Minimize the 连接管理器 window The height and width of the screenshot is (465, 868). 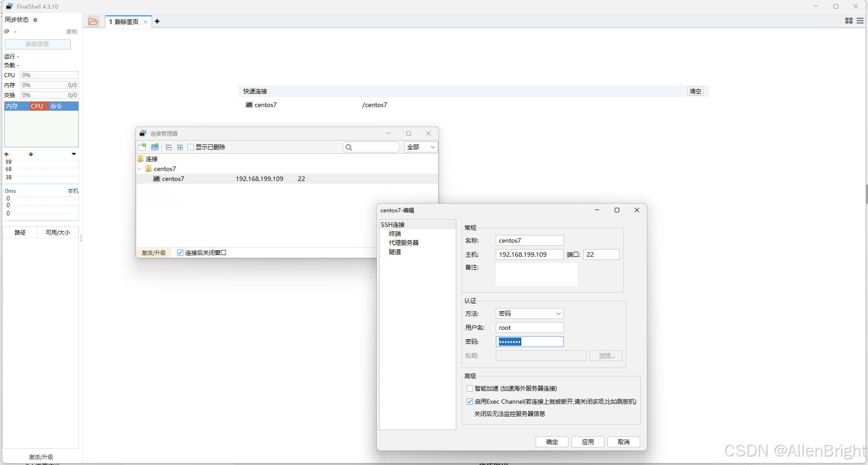tap(389, 133)
